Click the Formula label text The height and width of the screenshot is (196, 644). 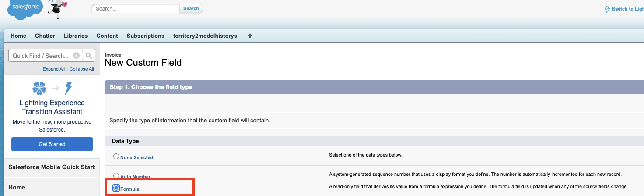click(130, 189)
